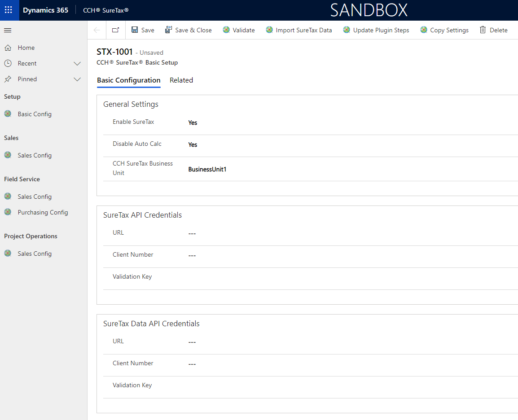Click the Home house icon

[x=8, y=48]
